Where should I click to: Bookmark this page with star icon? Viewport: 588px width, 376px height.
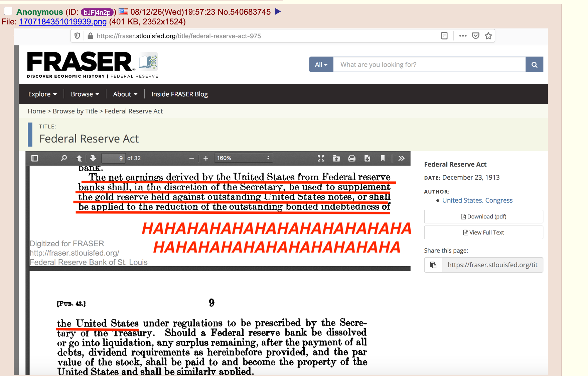click(488, 36)
